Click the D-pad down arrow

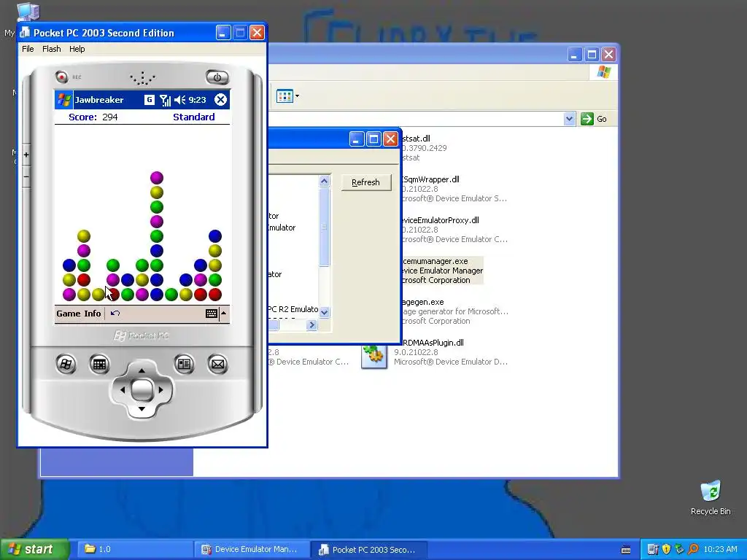point(142,409)
